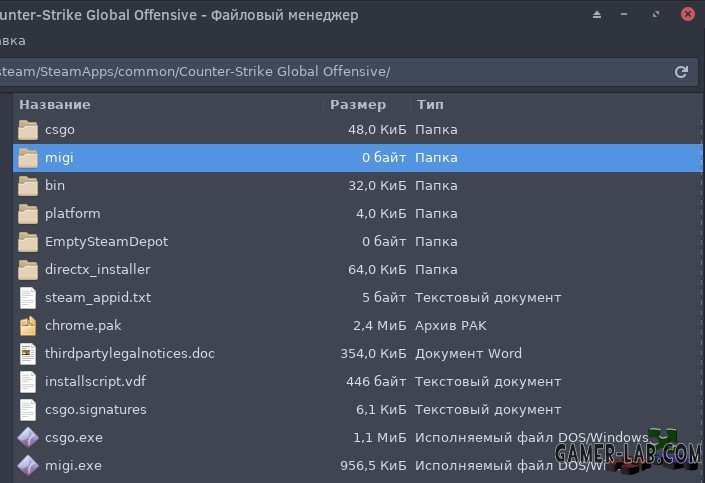Select the folder name bin
Viewport: 705px width, 483px height.
coord(55,186)
